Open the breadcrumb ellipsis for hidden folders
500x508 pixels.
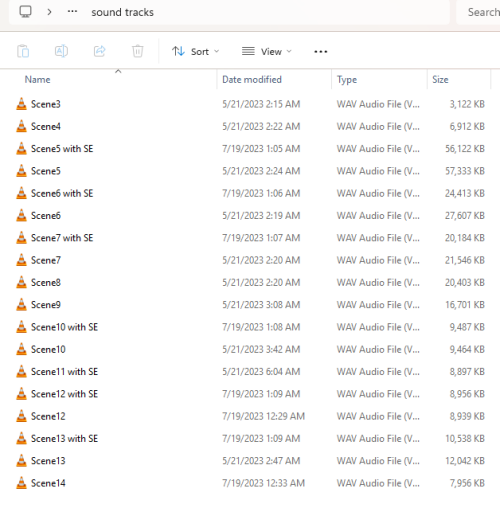(72, 12)
